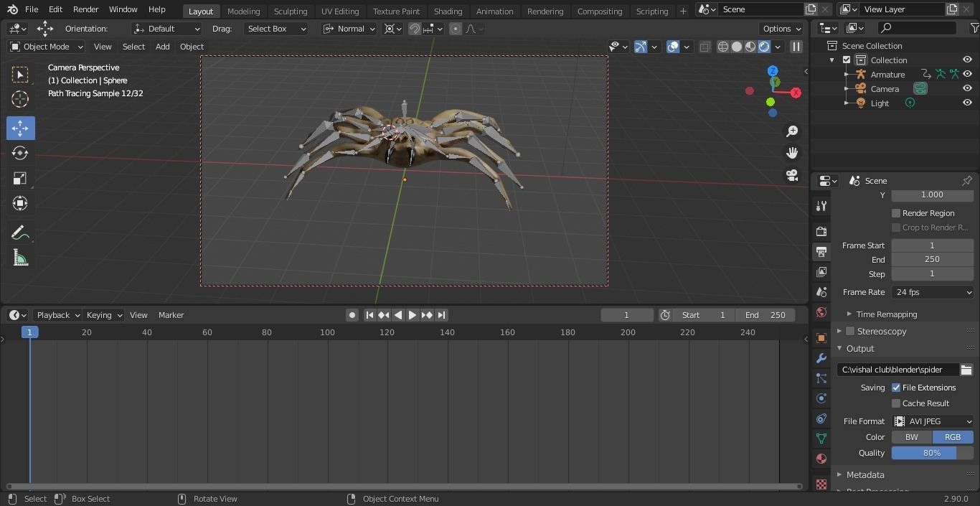Select the Scale tool
This screenshot has width=980, height=506.
(x=20, y=179)
